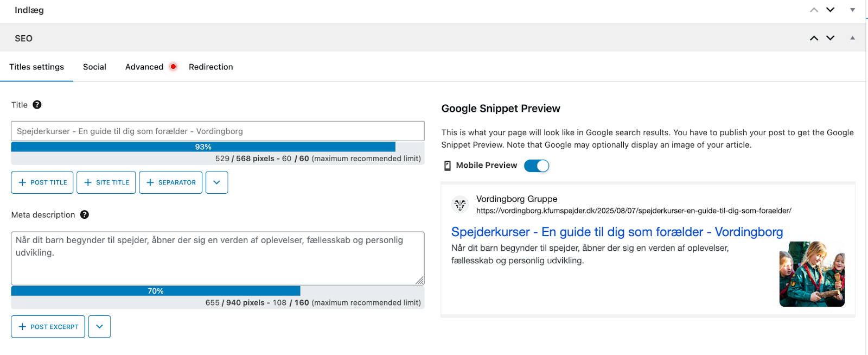The height and width of the screenshot is (355, 868).
Task: Move SEO panel up with arrow
Action: [814, 38]
